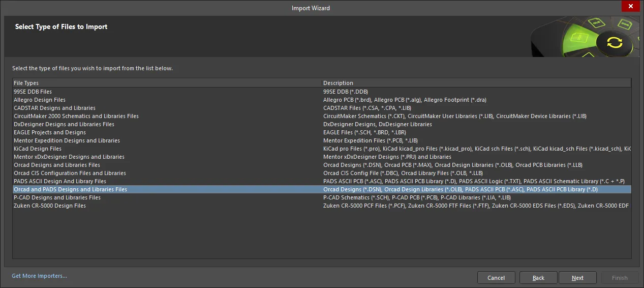644x288 pixels.
Task: Close the Import Wizard window
Action: [631, 6]
